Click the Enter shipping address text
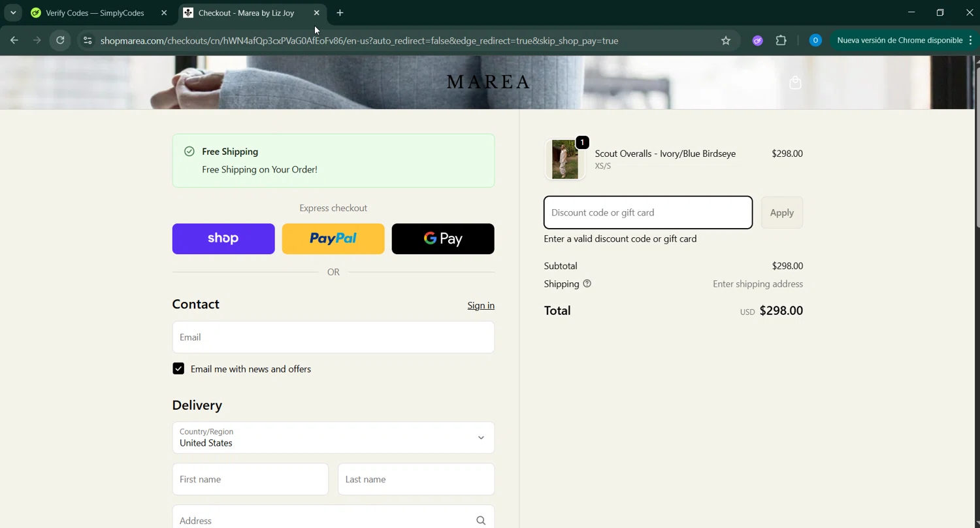This screenshot has width=980, height=528. pyautogui.click(x=758, y=284)
